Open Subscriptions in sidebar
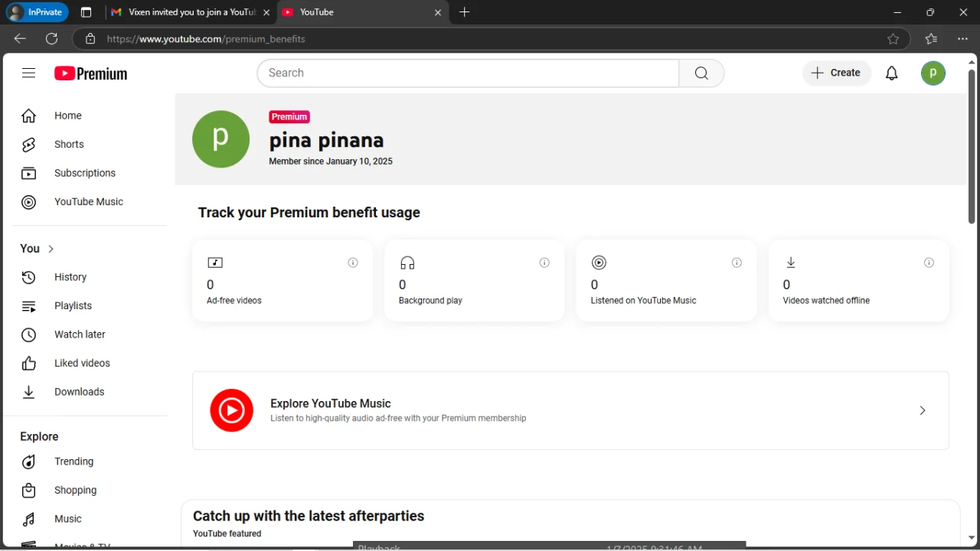Image resolution: width=980 pixels, height=551 pixels. (90, 173)
